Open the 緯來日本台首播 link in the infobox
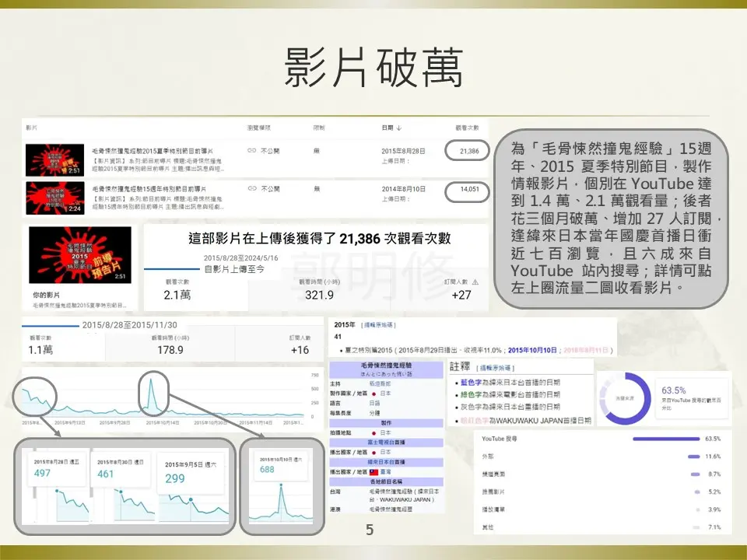 (x=386, y=462)
